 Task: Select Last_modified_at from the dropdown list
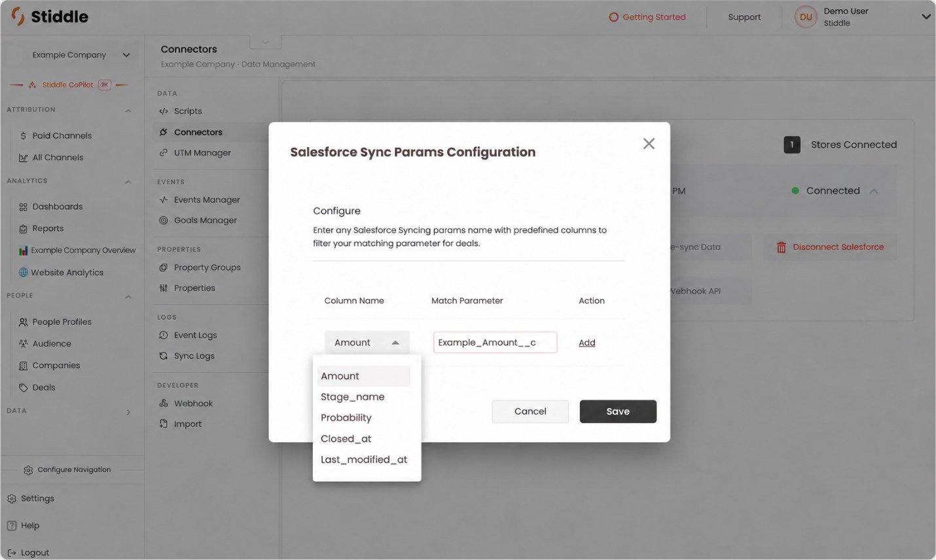tap(364, 460)
